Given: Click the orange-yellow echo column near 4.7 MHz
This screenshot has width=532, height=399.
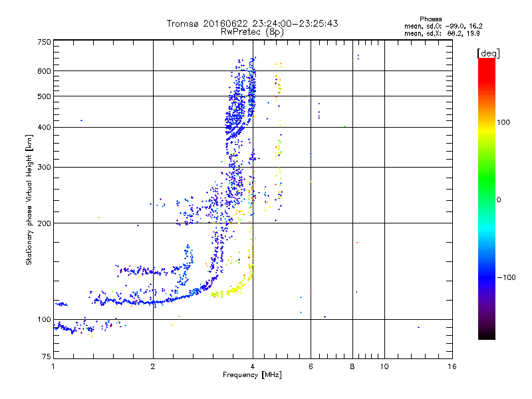Looking at the screenshot, I should tap(279, 136).
